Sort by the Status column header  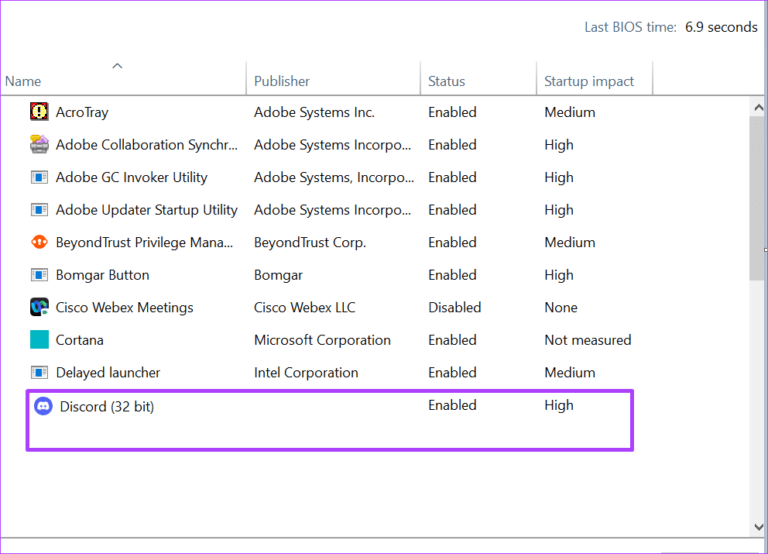click(446, 81)
